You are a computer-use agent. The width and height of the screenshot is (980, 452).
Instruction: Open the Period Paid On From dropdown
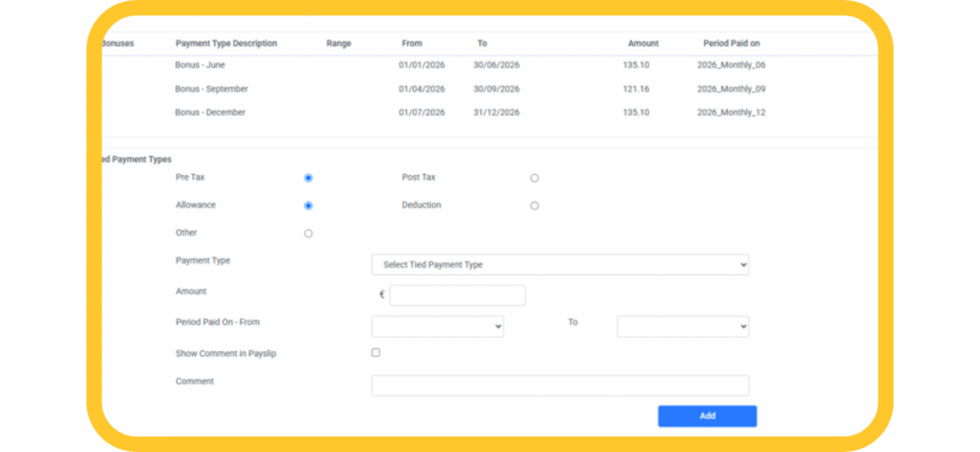438,326
